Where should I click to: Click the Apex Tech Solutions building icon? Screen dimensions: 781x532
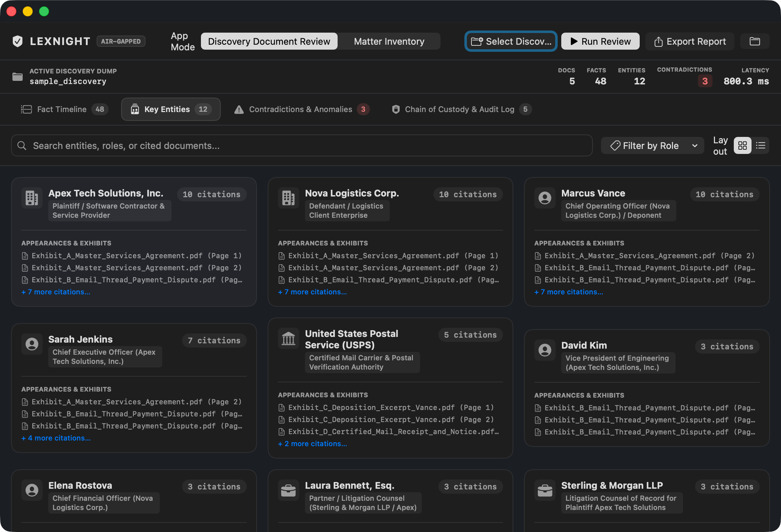pyautogui.click(x=32, y=198)
